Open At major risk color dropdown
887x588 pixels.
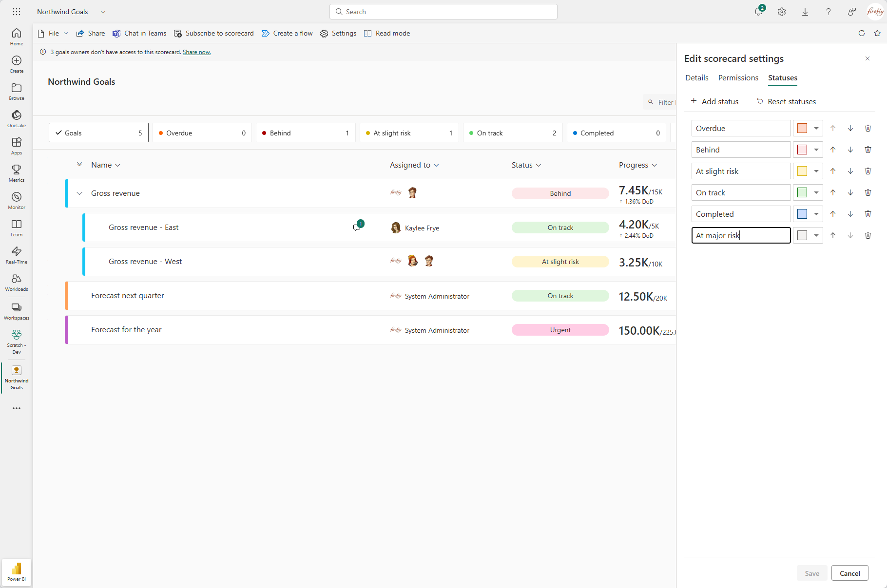pyautogui.click(x=816, y=235)
